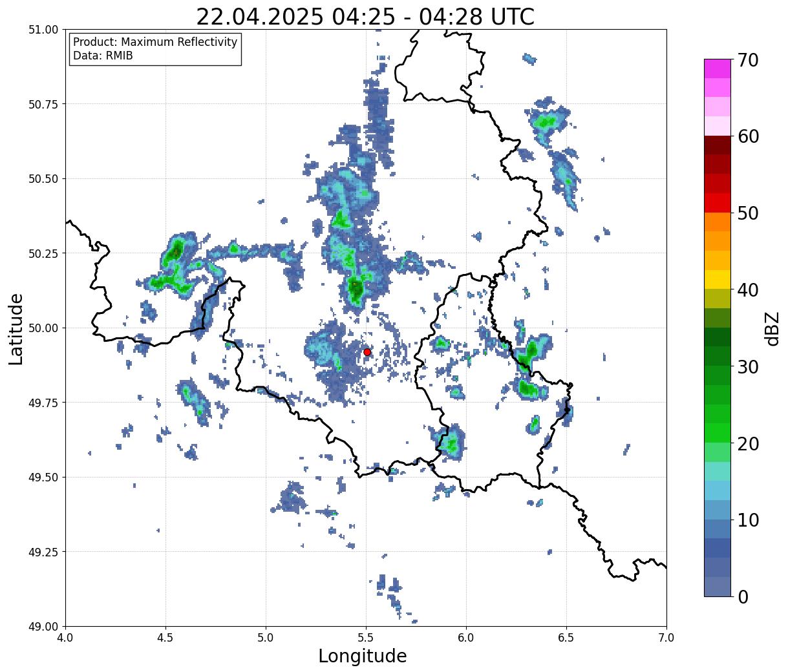This screenshot has height=672, width=788.
Task: Click the magenta top swatch of the colorbar
Action: [718, 68]
